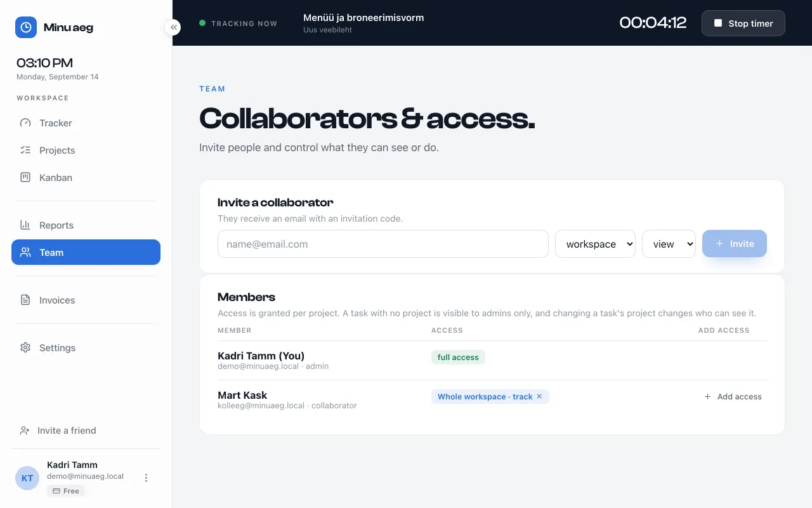Image resolution: width=812 pixels, height=508 pixels.
Task: Click the Mart Kask member name
Action: [x=242, y=395]
